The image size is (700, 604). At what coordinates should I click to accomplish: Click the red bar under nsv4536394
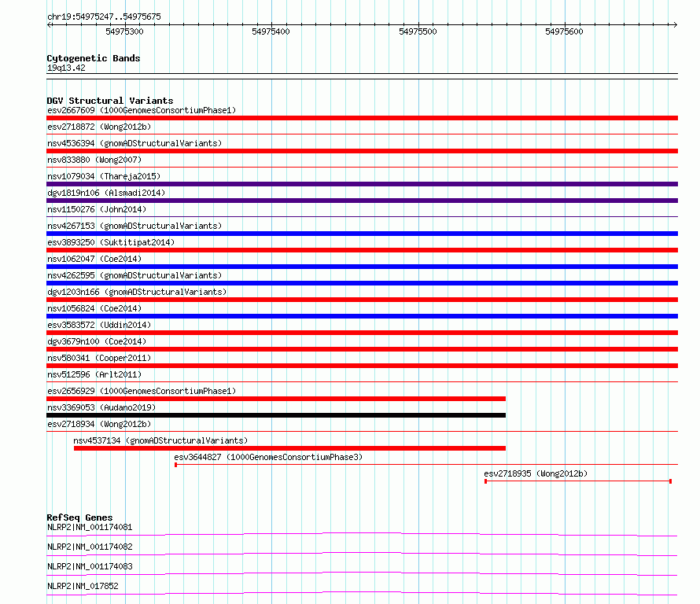click(x=362, y=151)
